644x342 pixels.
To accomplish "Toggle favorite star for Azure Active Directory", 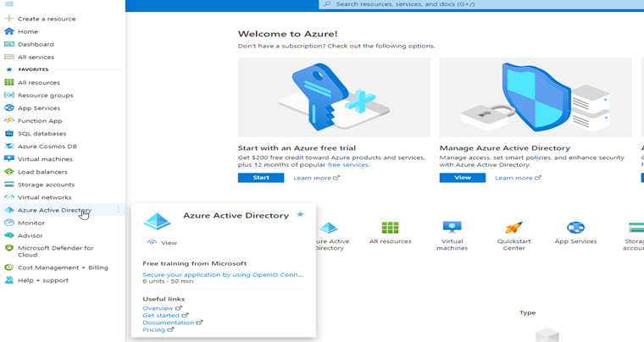I will (x=300, y=215).
